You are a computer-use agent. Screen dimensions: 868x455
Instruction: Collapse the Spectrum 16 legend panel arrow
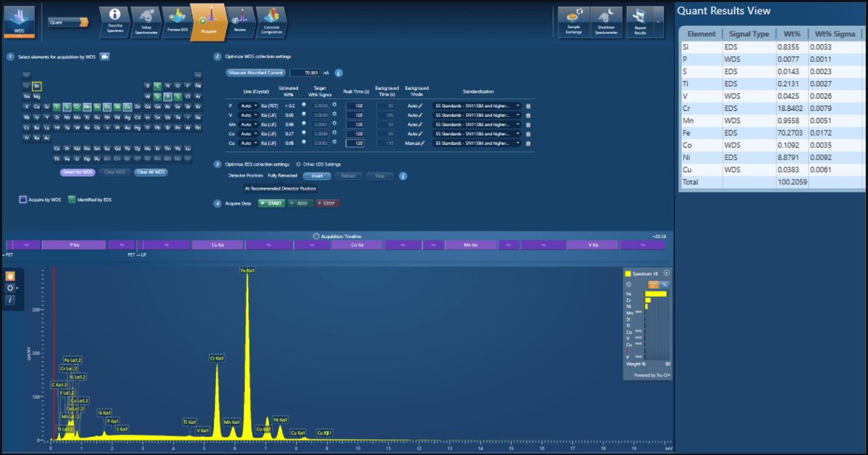(666, 273)
